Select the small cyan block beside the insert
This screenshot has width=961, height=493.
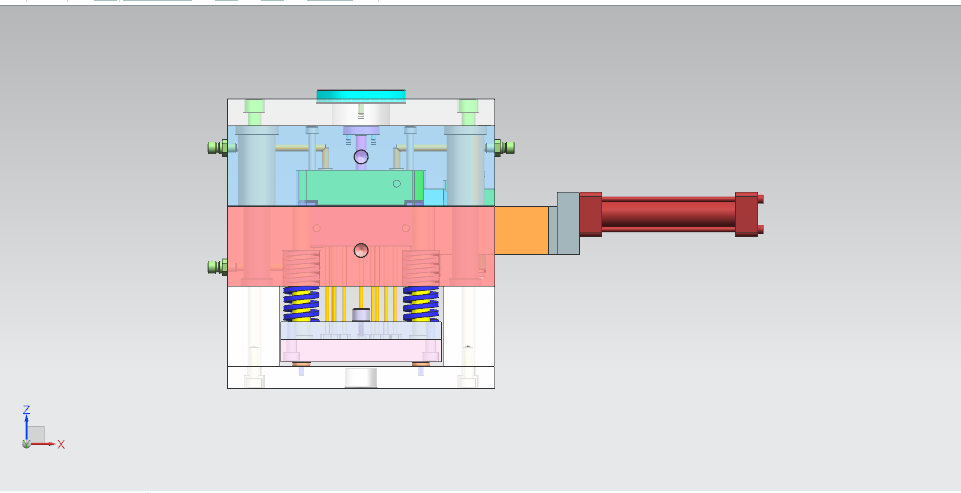click(x=435, y=197)
